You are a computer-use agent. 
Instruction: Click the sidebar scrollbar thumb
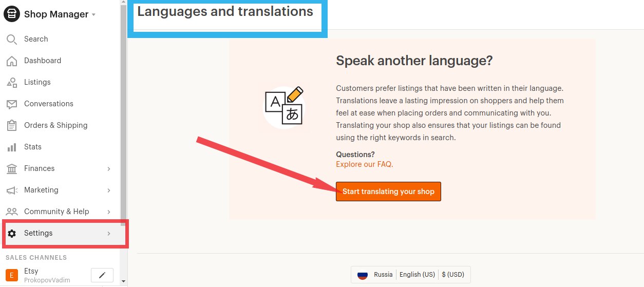[123, 116]
